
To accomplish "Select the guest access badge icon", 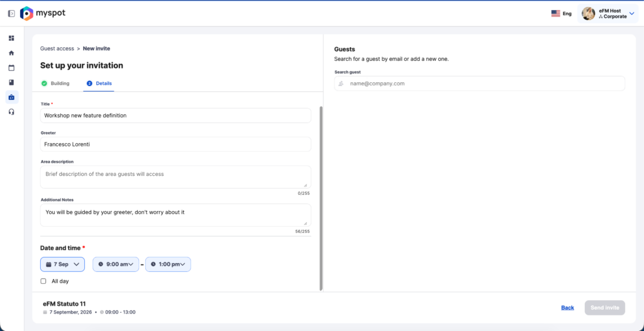I will [11, 97].
